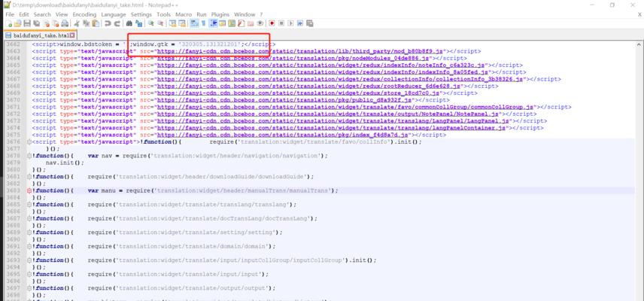This screenshot has width=644, height=301.
Task: Stop macro recording toolbar icon
Action: 281,23
